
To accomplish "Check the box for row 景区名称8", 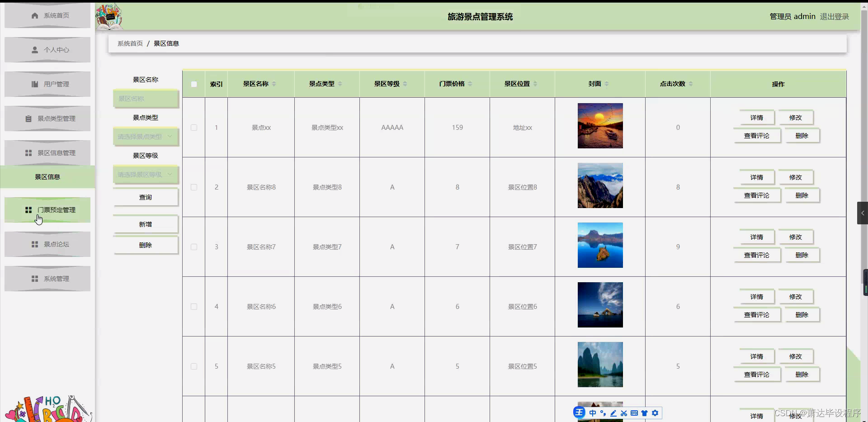I will tap(194, 187).
